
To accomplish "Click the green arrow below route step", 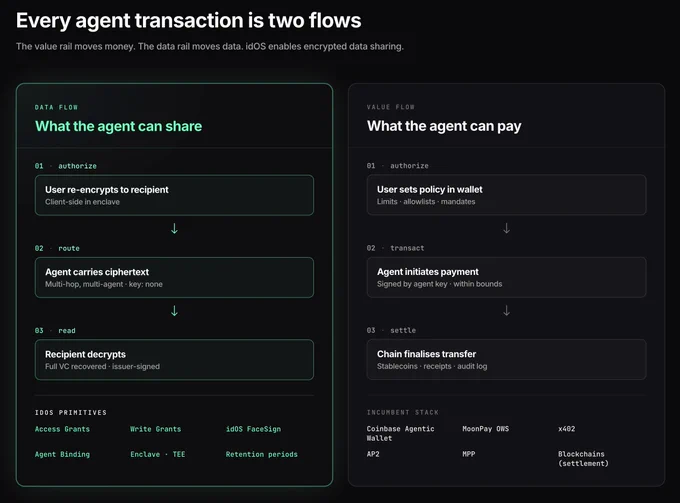I will click(x=174, y=311).
